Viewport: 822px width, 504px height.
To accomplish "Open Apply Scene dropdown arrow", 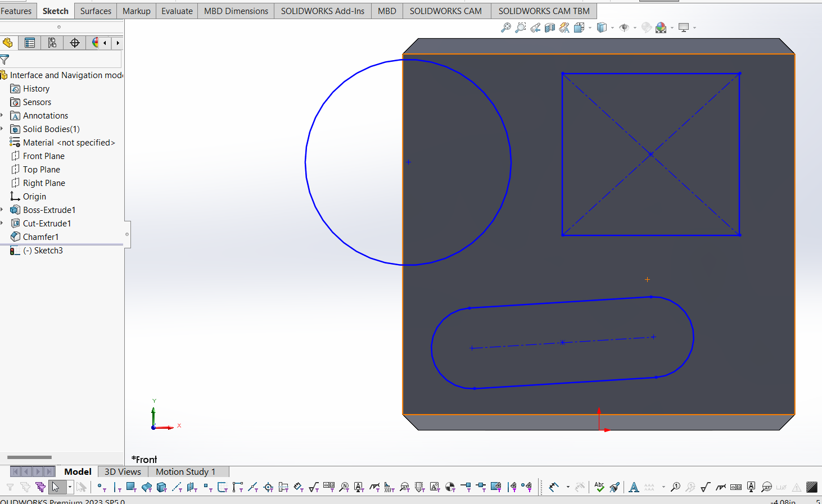I will click(x=672, y=28).
